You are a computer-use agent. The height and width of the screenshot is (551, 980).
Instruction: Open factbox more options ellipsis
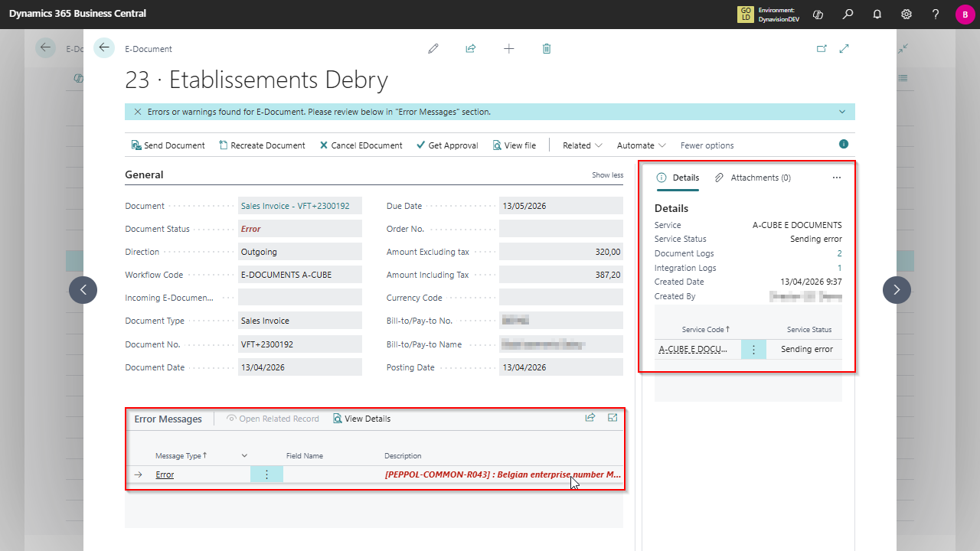837,178
